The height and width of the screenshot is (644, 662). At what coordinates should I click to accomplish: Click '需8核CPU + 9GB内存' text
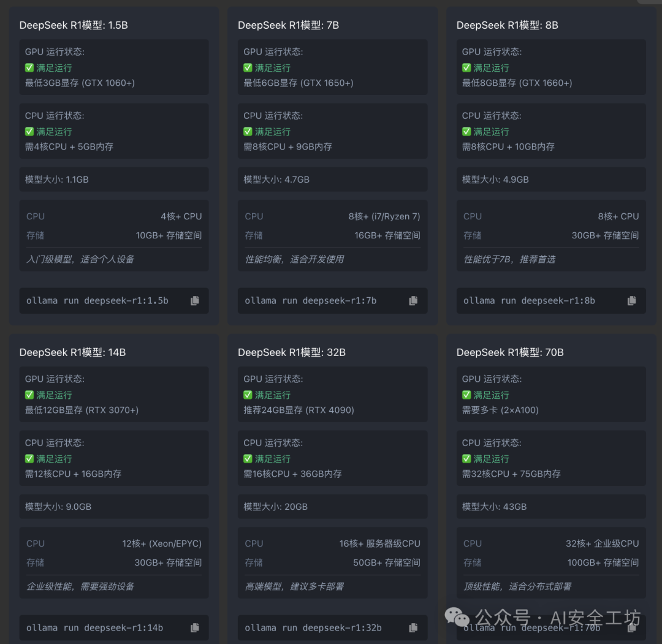(288, 146)
